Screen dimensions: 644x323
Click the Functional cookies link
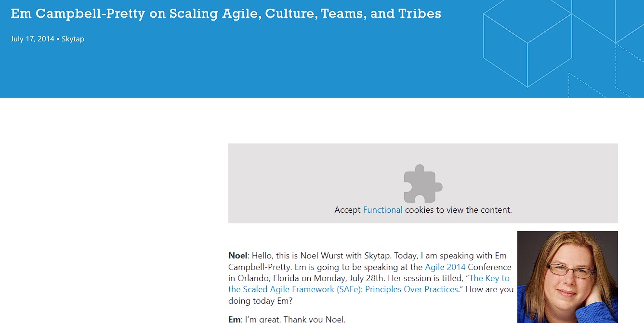point(382,210)
